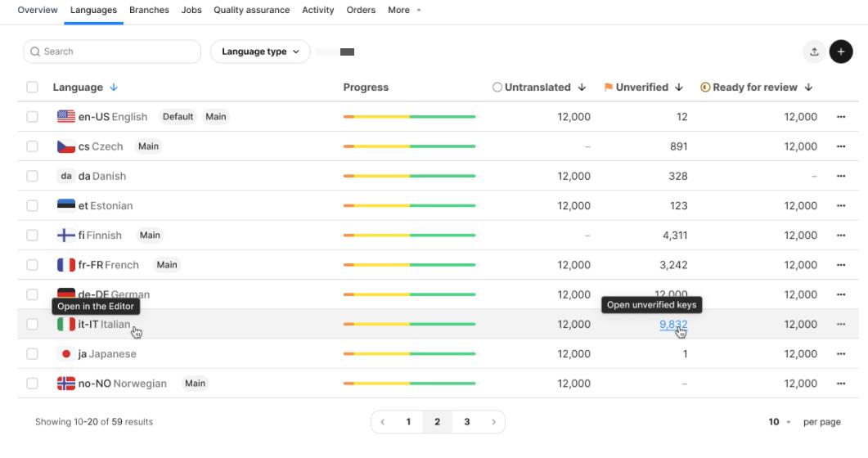The image size is (868, 458).
Task: Open the Italian row three-dot menu
Action: 841,324
